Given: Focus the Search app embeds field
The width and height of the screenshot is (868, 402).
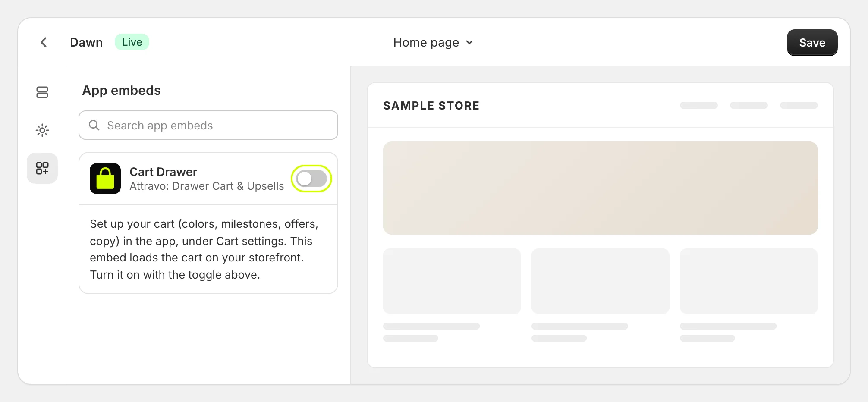Looking at the screenshot, I should click(208, 125).
